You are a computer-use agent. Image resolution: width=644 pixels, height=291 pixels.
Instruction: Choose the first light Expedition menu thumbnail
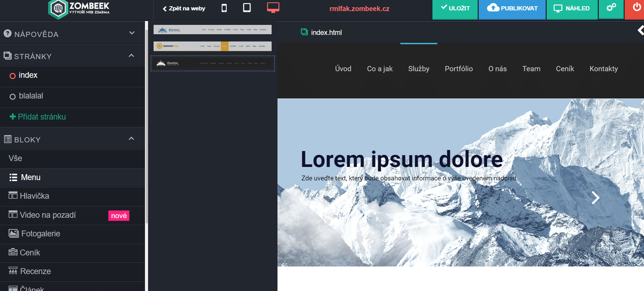213,30
